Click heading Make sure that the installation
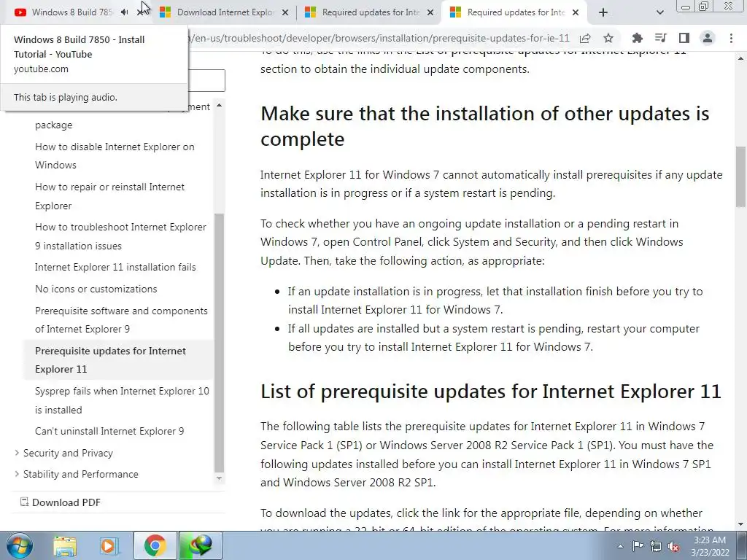747x560 pixels. 485,126
